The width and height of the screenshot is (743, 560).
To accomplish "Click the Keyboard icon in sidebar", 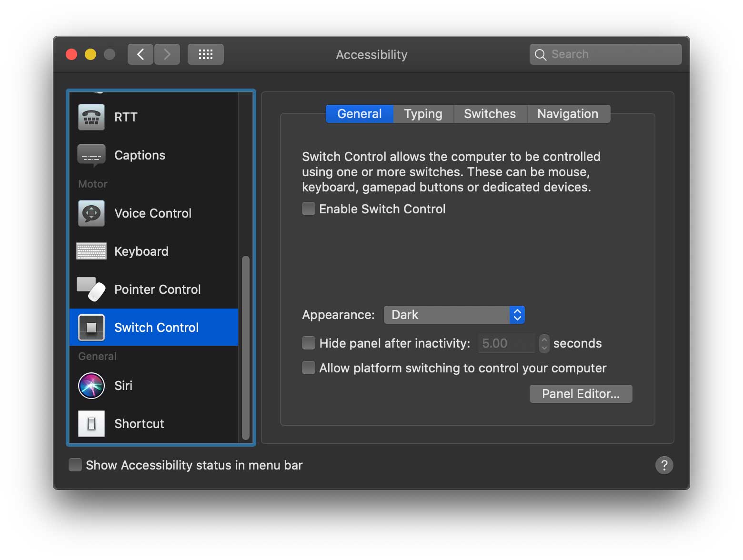I will [x=91, y=251].
